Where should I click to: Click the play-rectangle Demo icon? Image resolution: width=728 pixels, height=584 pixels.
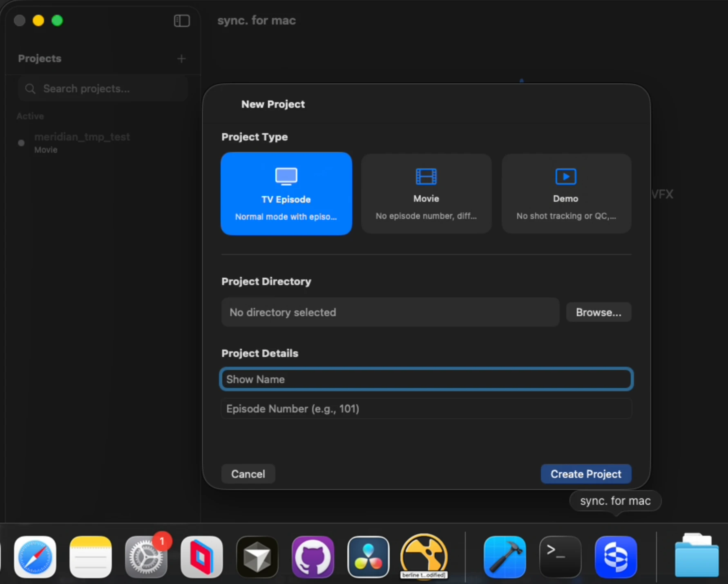click(566, 176)
